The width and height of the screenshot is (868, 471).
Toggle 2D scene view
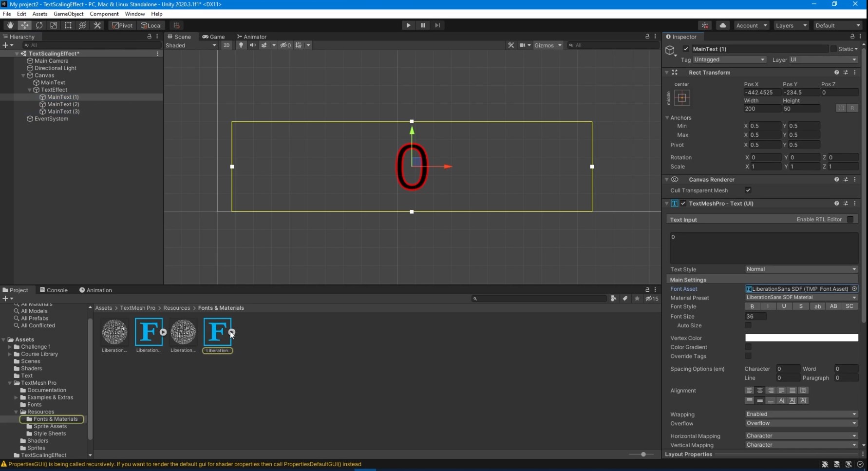click(226, 45)
